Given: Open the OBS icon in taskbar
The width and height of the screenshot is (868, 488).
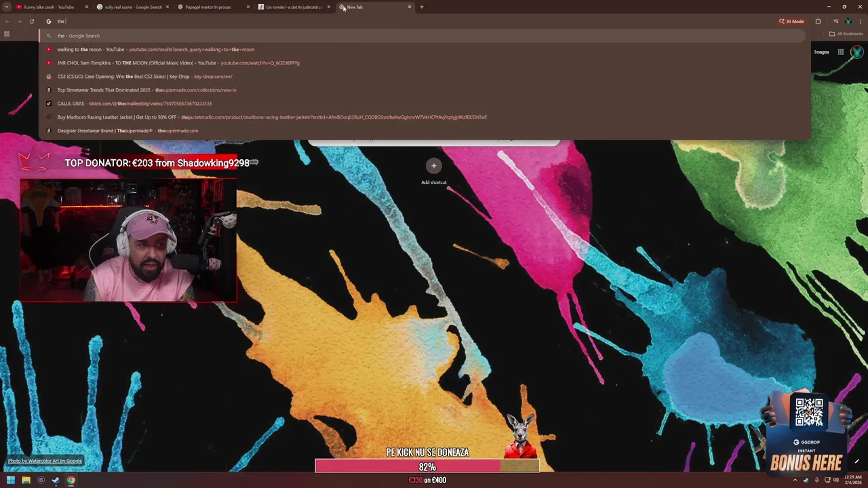Looking at the screenshot, I should click(41, 481).
